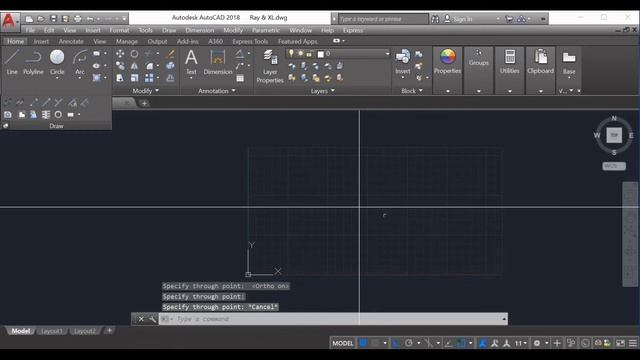Click the Donut tool in Draw panel
Image resolution: width=640 pixels, height=360 pixels.
point(58,115)
